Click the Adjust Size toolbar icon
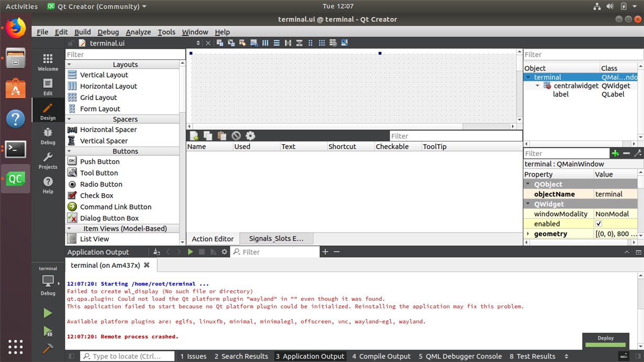 [345, 43]
